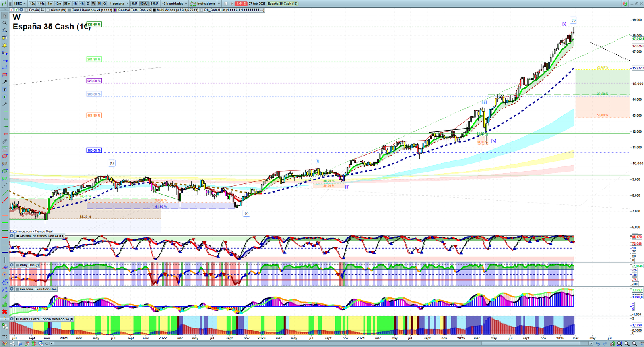This screenshot has height=347, width=644.
Task: Toggle the Precio checkbox
Action: [27, 10]
